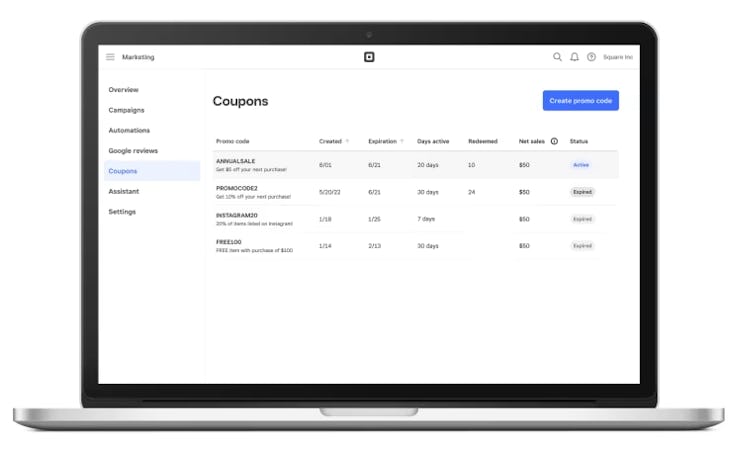Click the Square logo in the header
The image size is (747, 450).
click(369, 57)
